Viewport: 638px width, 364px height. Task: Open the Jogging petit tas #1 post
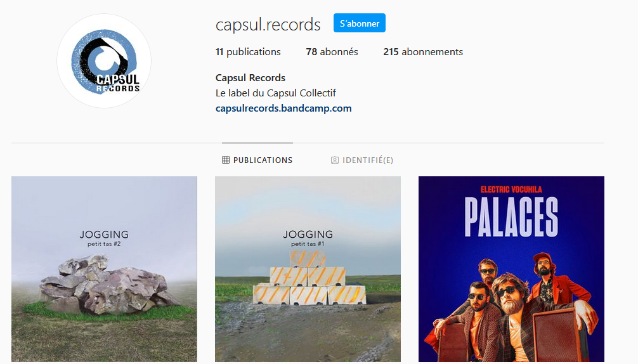[308, 269]
